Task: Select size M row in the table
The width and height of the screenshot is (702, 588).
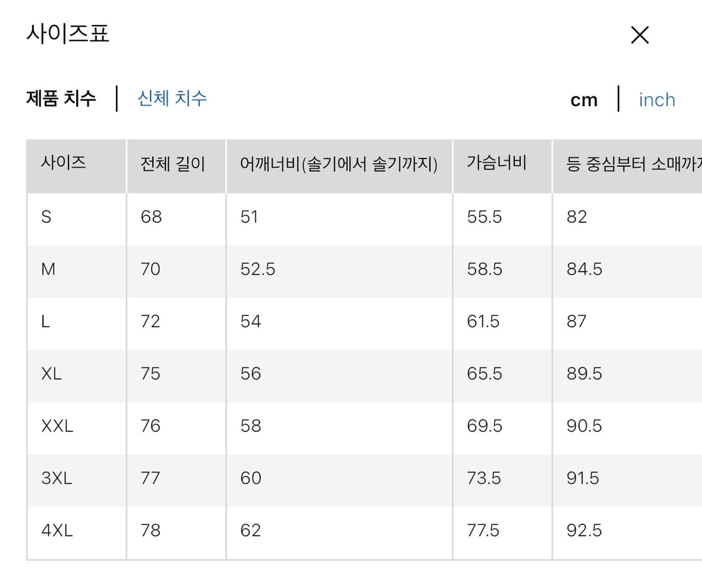Action: pyautogui.click(x=47, y=269)
